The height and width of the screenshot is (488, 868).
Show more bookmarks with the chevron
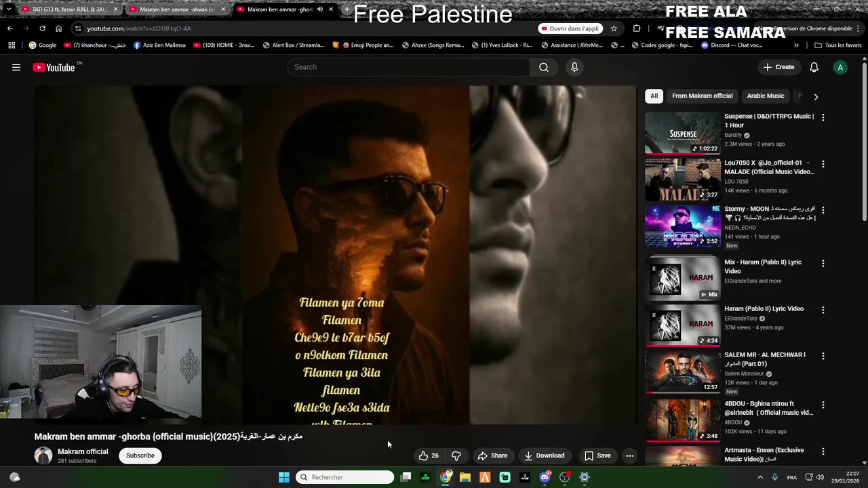click(x=796, y=45)
